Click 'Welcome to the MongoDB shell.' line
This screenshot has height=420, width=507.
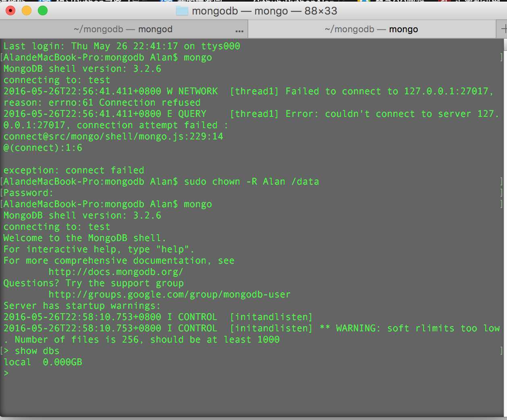[85, 238]
